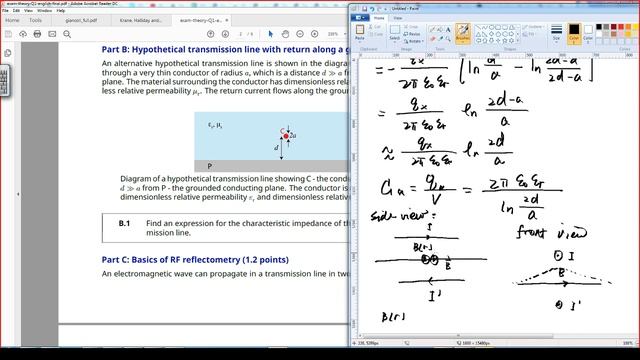The width and height of the screenshot is (640, 360).
Task: Open the line Size dropdown in Paint
Action: 556,33
